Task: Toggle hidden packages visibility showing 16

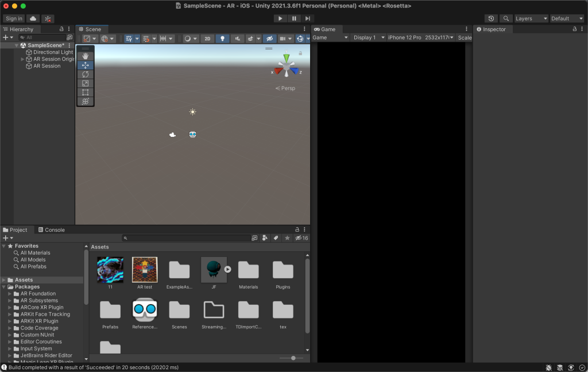Action: coord(301,238)
